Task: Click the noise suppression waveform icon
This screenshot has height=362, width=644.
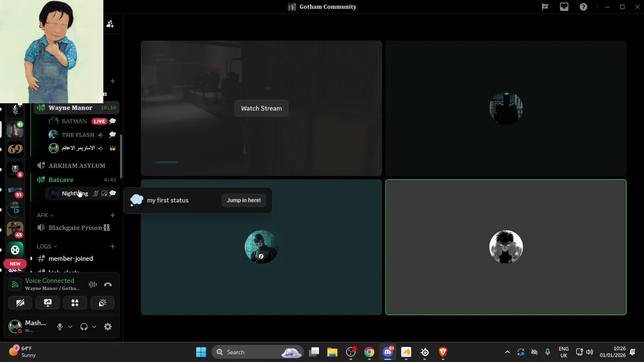Action: 93,285
